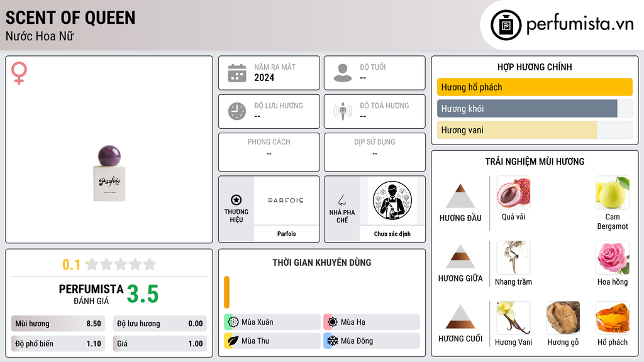This screenshot has width=644, height=362.
Task: Click the Parfois brand logo image
Action: 286,200
